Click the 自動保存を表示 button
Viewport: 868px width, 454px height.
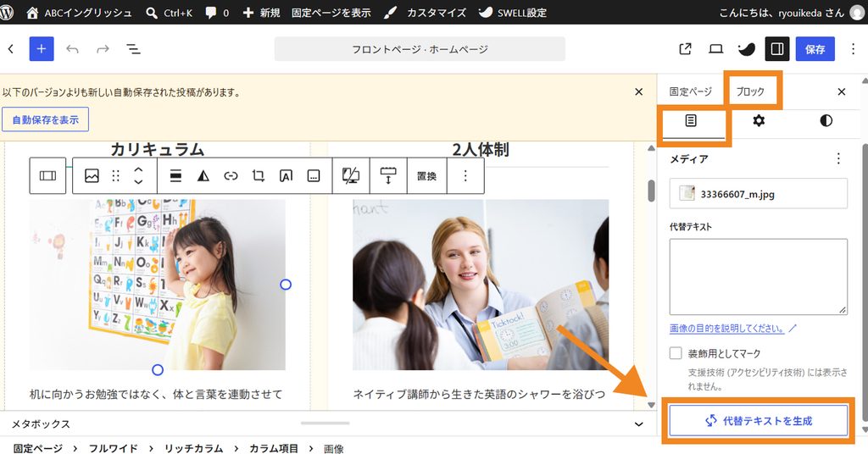46,119
